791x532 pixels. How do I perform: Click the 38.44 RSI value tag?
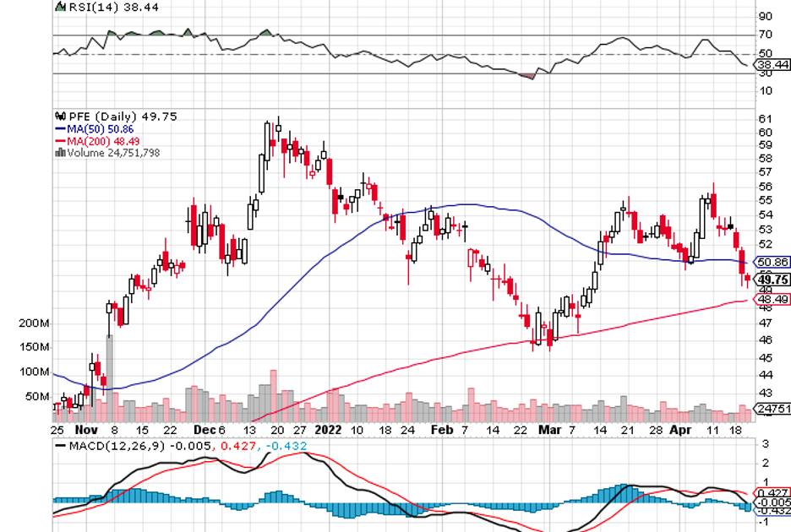click(773, 63)
